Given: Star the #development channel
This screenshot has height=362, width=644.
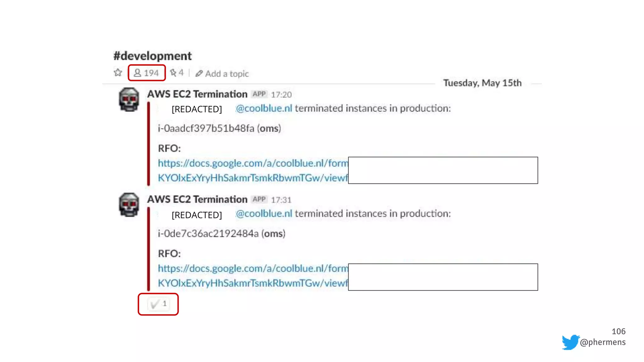Looking at the screenshot, I should (x=118, y=73).
